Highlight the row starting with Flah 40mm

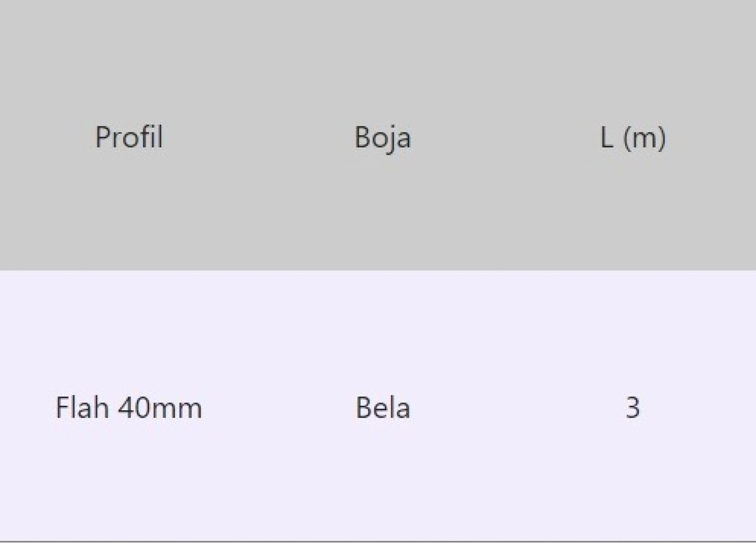point(378,406)
